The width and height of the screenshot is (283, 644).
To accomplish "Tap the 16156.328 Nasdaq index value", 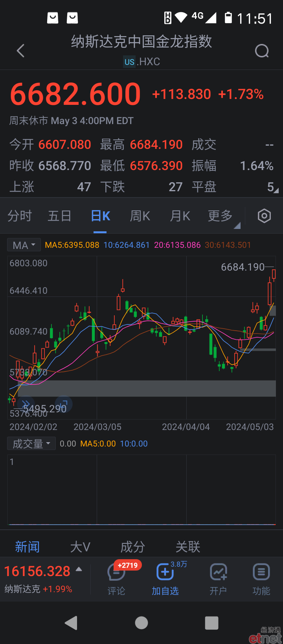I will point(37,571).
